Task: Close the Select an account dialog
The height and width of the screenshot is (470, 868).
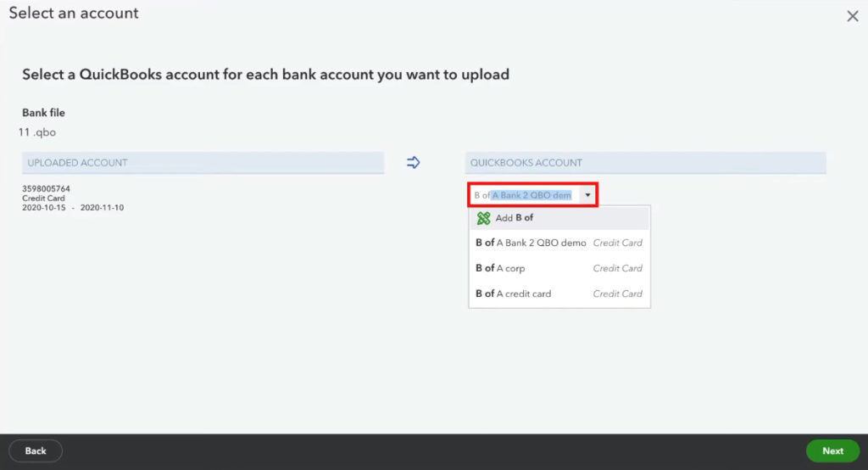Action: [853, 16]
